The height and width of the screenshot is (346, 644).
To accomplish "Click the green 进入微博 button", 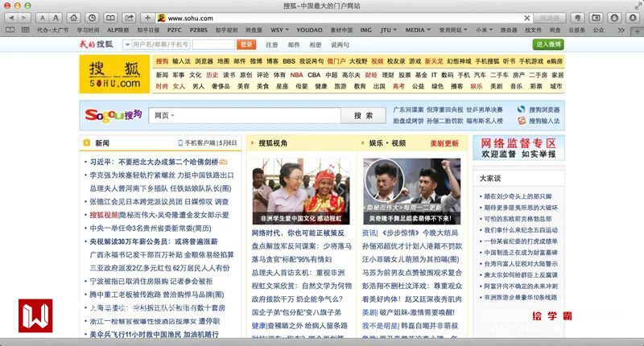I will pyautogui.click(x=548, y=44).
